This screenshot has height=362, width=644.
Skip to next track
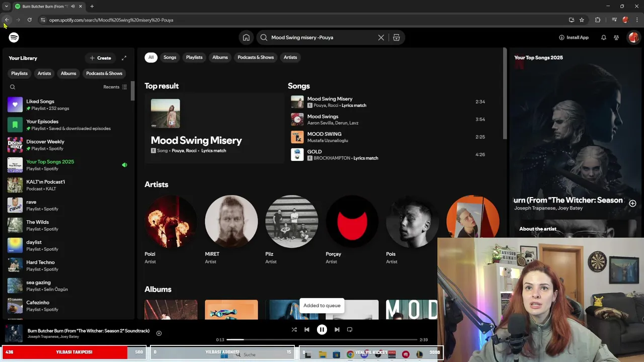(337, 330)
